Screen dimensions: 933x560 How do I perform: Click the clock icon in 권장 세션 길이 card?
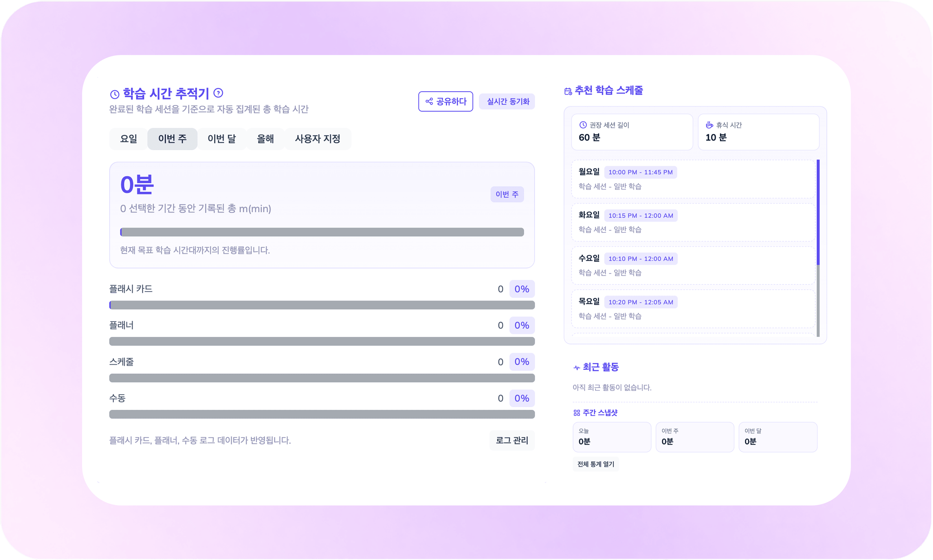click(x=583, y=125)
